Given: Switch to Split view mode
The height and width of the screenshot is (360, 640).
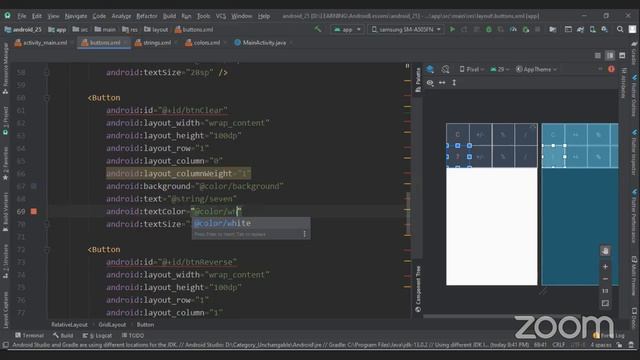Looking at the screenshot, I should click(610, 56).
